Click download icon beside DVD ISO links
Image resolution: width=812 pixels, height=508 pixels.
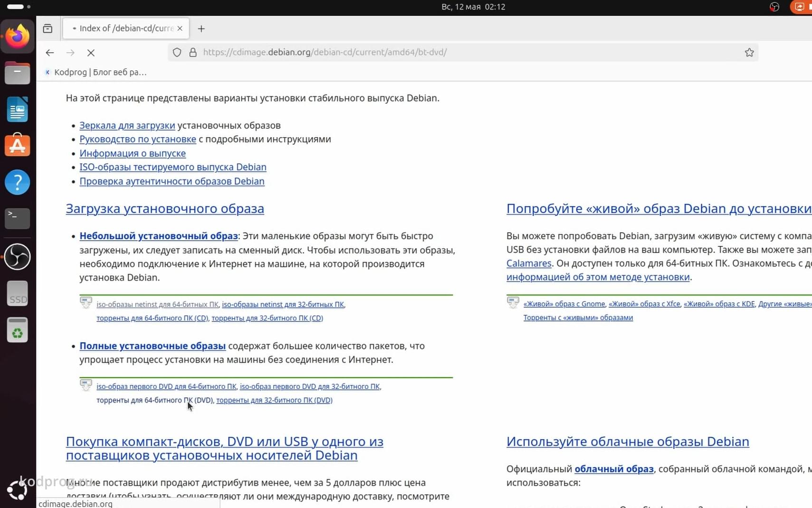86,385
